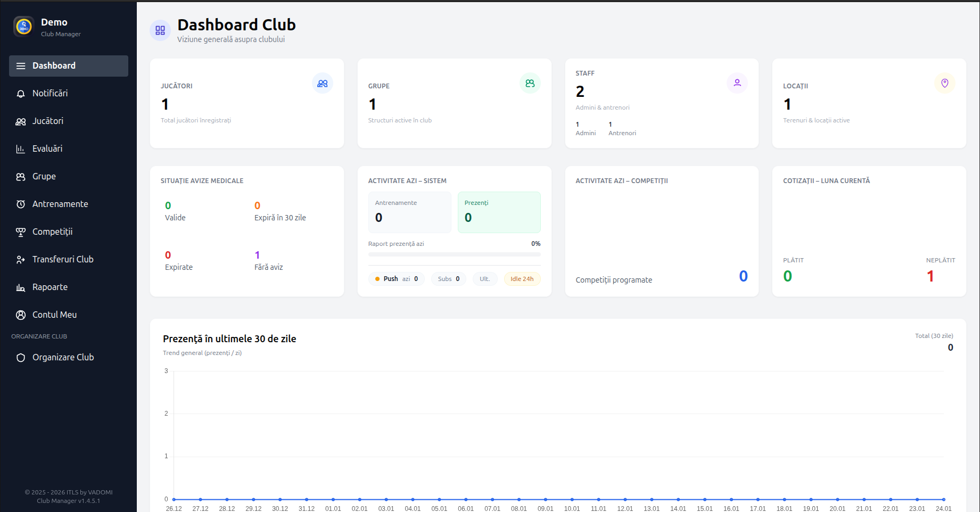Toggle the Idle 24h filter chip

point(522,278)
